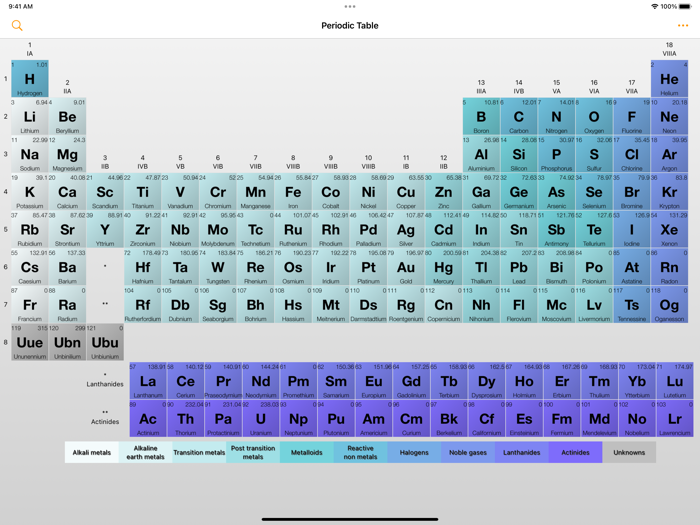Image resolution: width=700 pixels, height=525 pixels.
Task: Tap the multitasking dots at top center
Action: pos(350,6)
